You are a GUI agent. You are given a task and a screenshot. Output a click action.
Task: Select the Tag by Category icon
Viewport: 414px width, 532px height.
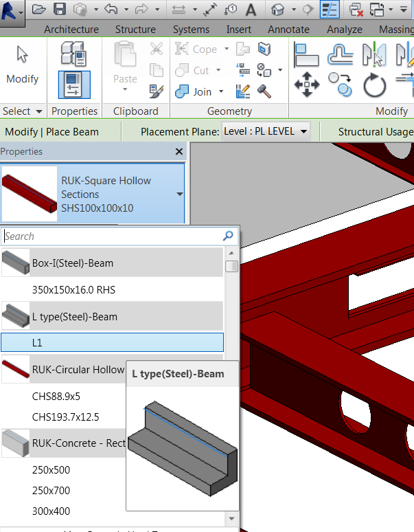[x=231, y=10]
